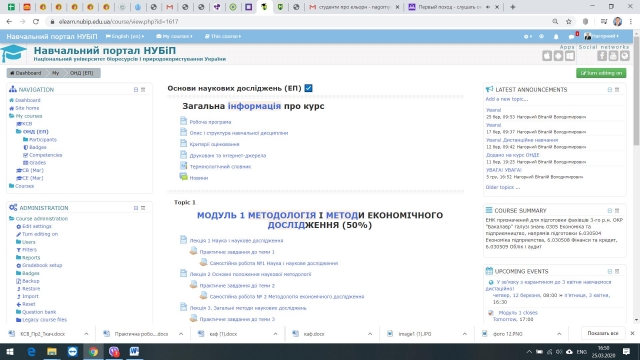Screen dimensions: 640x360
Task: Move the Administration block using its move icon
Action: 143,208
